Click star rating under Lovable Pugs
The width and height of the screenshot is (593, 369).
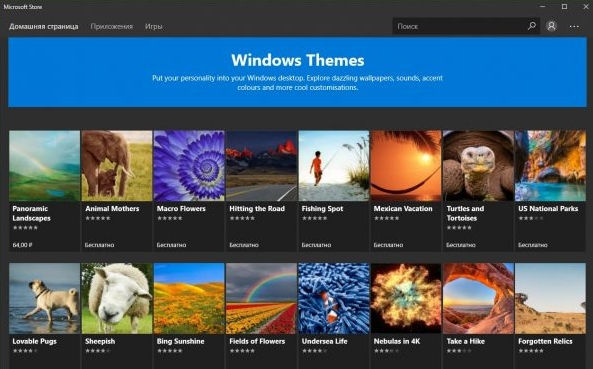click(x=25, y=351)
